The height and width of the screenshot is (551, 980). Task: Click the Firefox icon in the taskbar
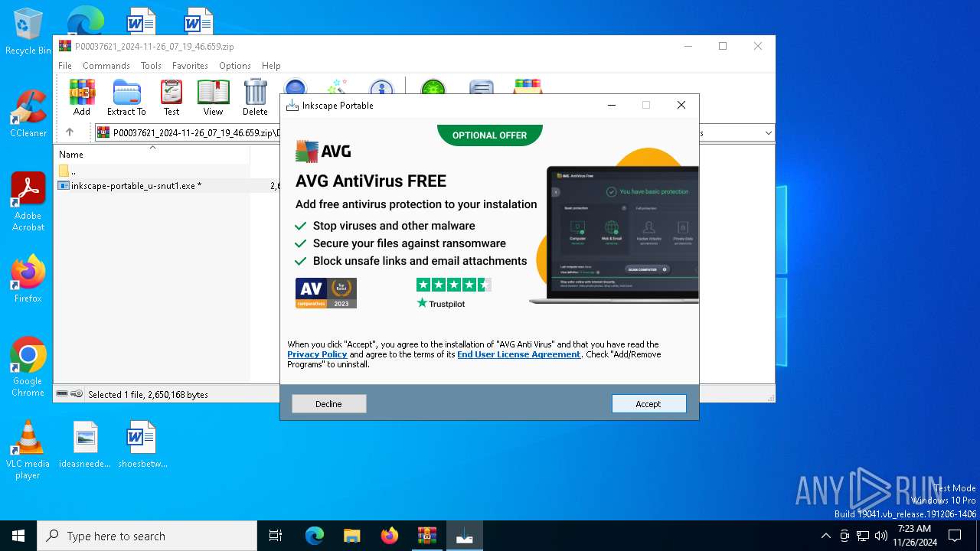tap(390, 536)
